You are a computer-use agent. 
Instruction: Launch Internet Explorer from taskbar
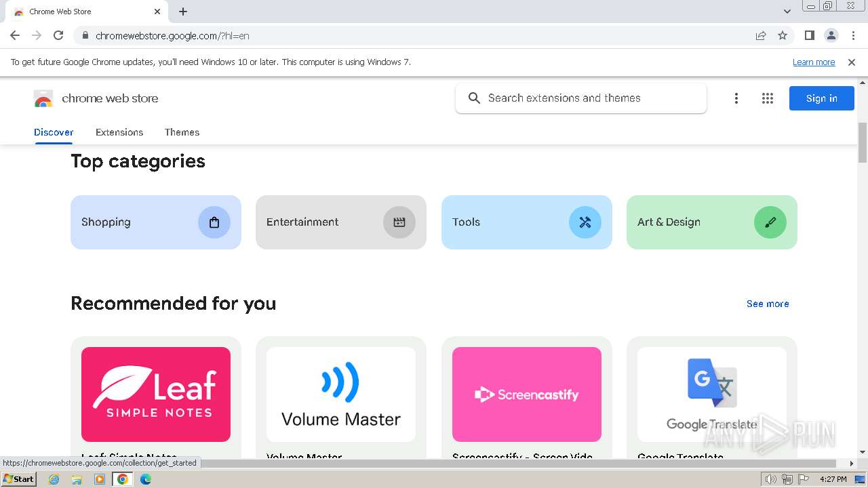click(x=54, y=479)
